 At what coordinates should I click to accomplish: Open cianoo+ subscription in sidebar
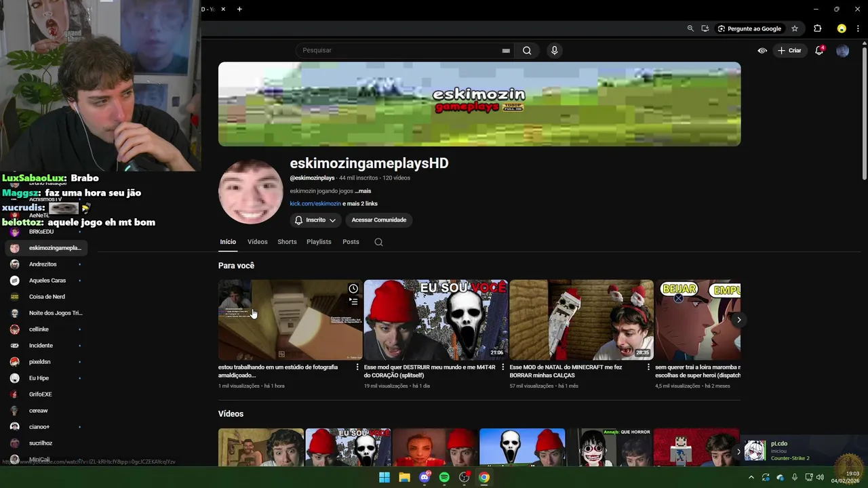pyautogui.click(x=46, y=427)
